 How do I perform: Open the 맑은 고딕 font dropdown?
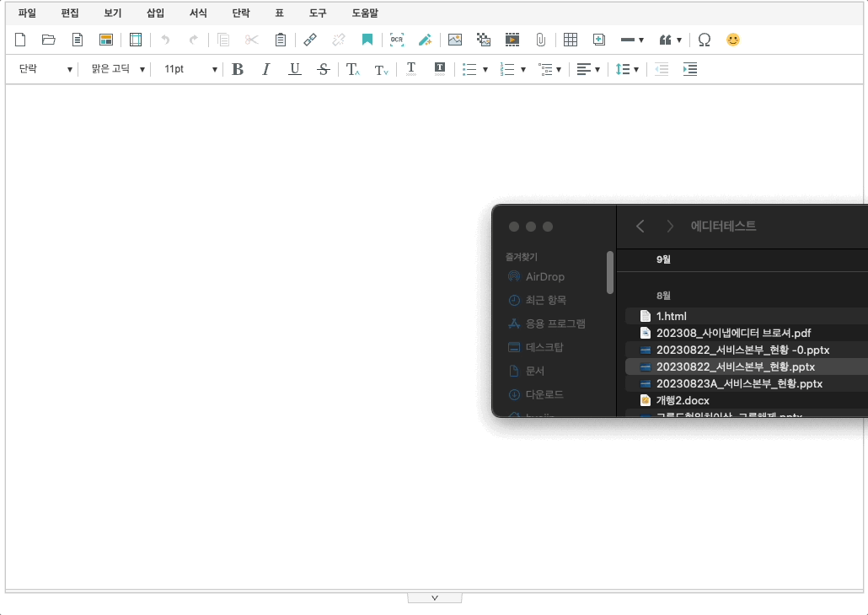point(116,69)
